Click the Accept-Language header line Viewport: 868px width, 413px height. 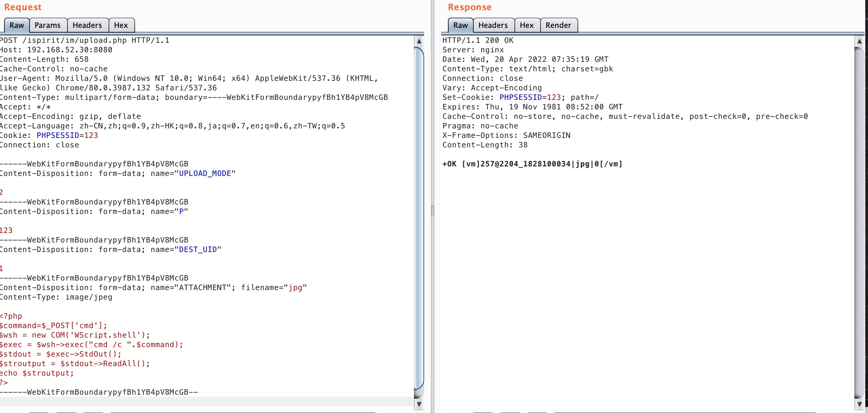(172, 126)
